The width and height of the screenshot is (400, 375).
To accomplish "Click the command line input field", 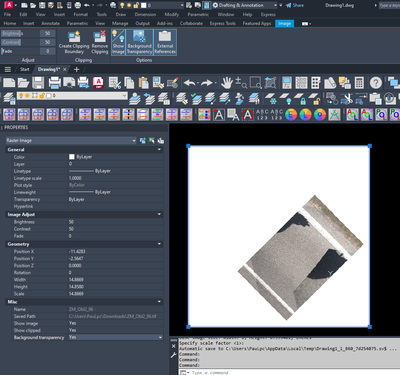I will click(x=289, y=372).
